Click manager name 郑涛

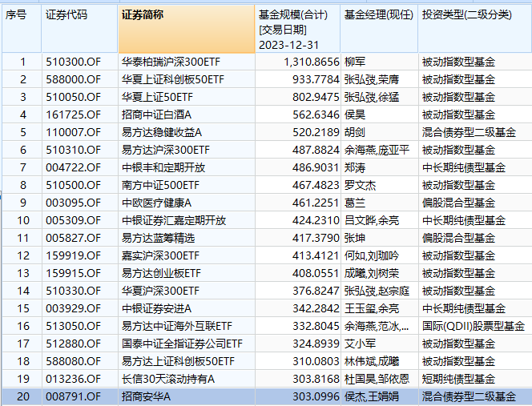[355, 167]
